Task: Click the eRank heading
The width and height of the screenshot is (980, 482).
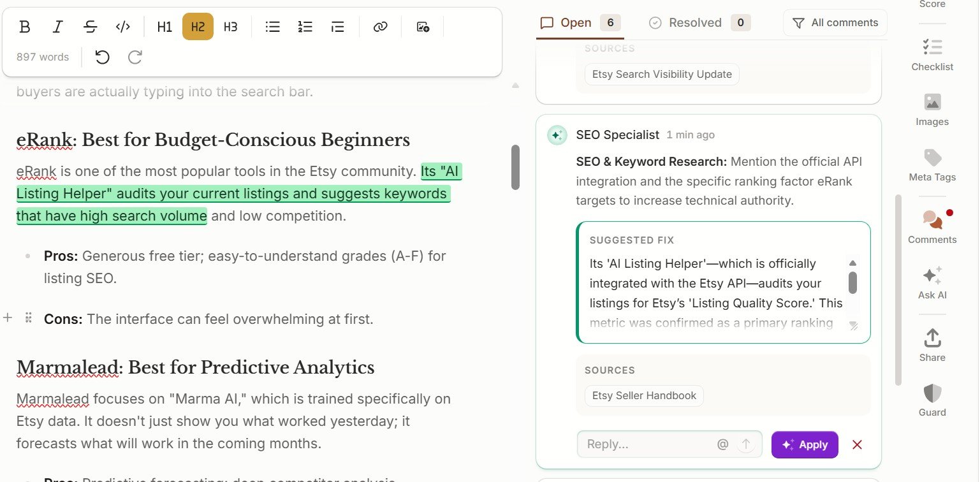Action: click(x=213, y=140)
